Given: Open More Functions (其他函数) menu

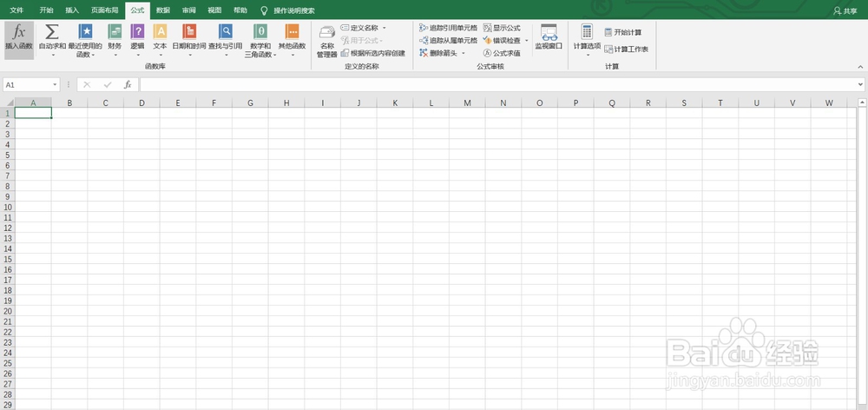Looking at the screenshot, I should [292, 41].
